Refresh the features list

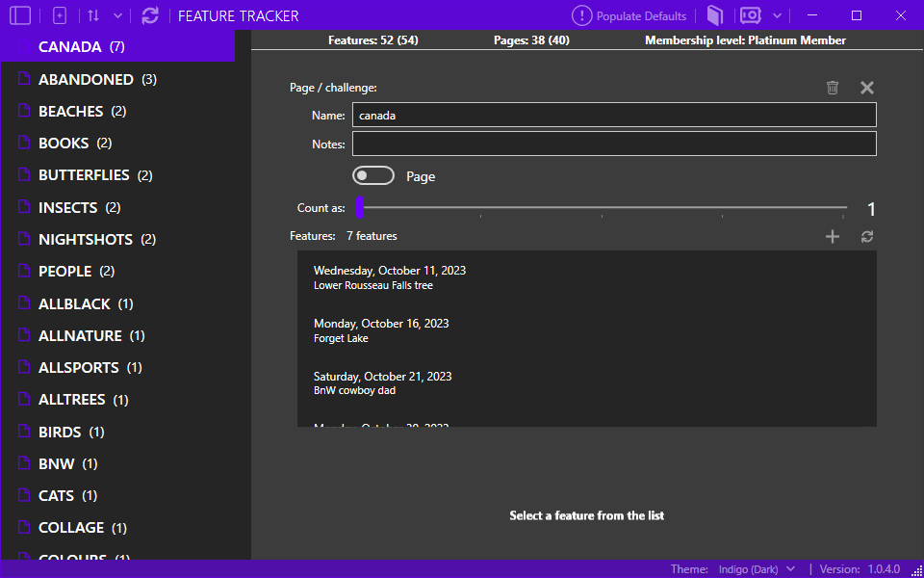(x=866, y=235)
